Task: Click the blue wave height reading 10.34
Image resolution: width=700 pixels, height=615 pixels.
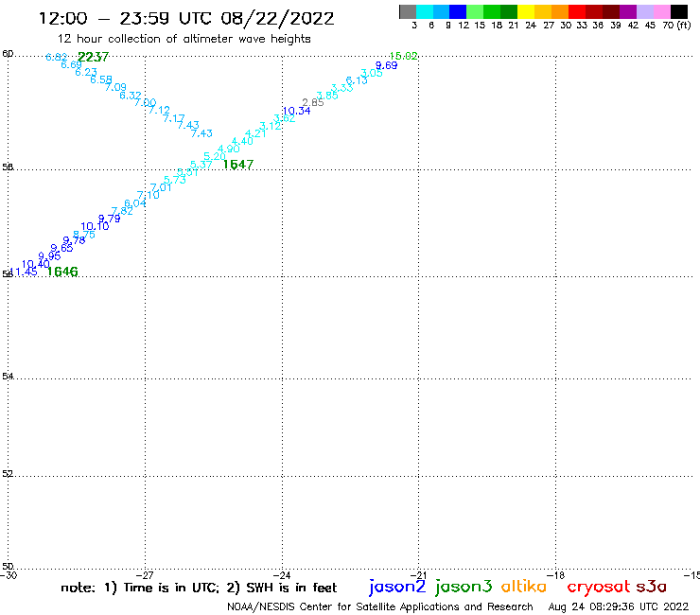Action: tap(296, 112)
